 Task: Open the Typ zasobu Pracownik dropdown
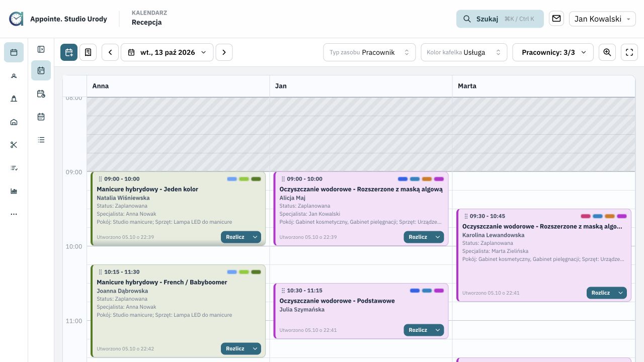click(x=369, y=52)
